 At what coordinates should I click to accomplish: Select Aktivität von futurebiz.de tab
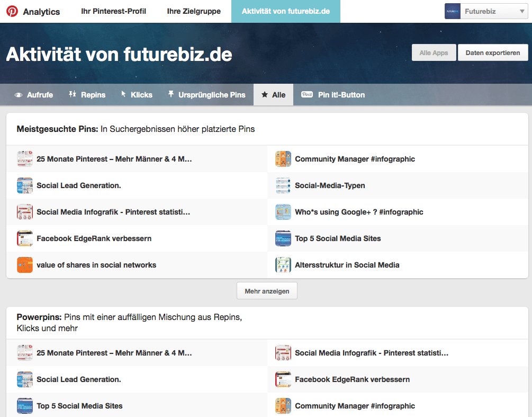tap(286, 11)
